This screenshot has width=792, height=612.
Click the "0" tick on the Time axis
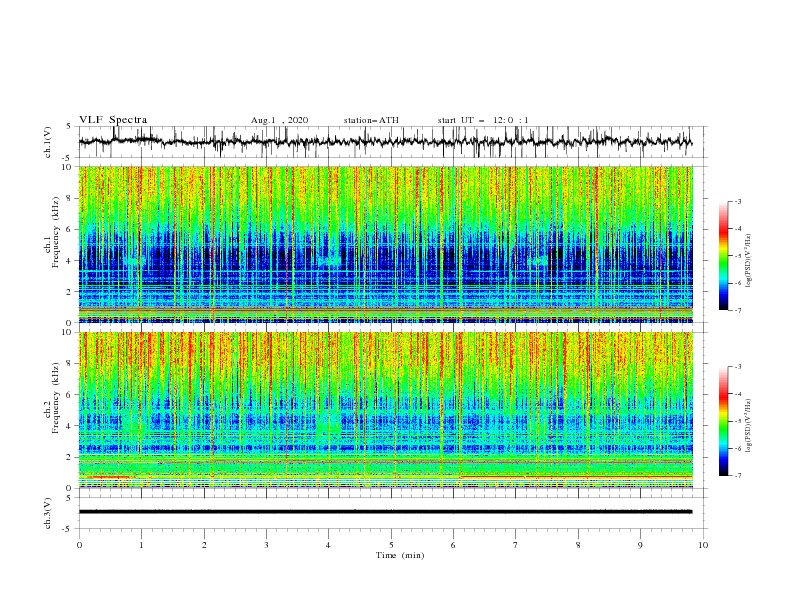[79, 545]
